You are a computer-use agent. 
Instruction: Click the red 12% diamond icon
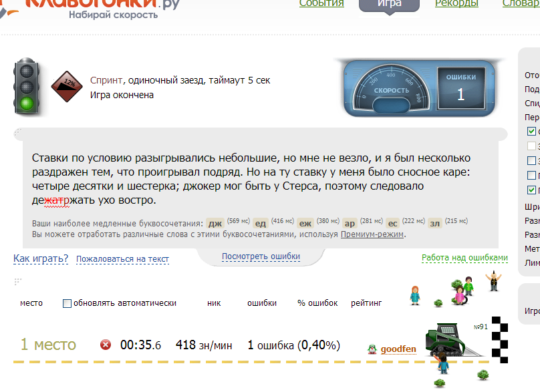click(x=67, y=86)
